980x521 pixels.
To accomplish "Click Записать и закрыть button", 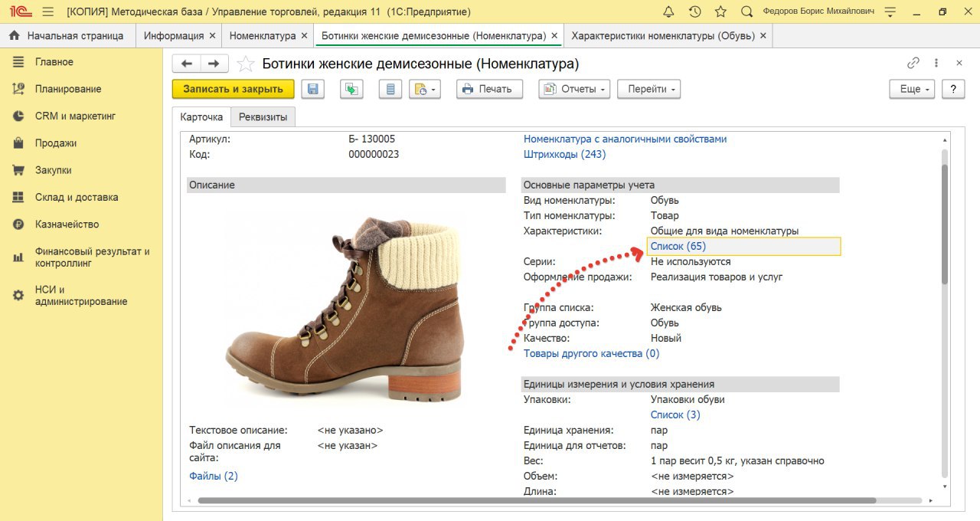I will [233, 89].
